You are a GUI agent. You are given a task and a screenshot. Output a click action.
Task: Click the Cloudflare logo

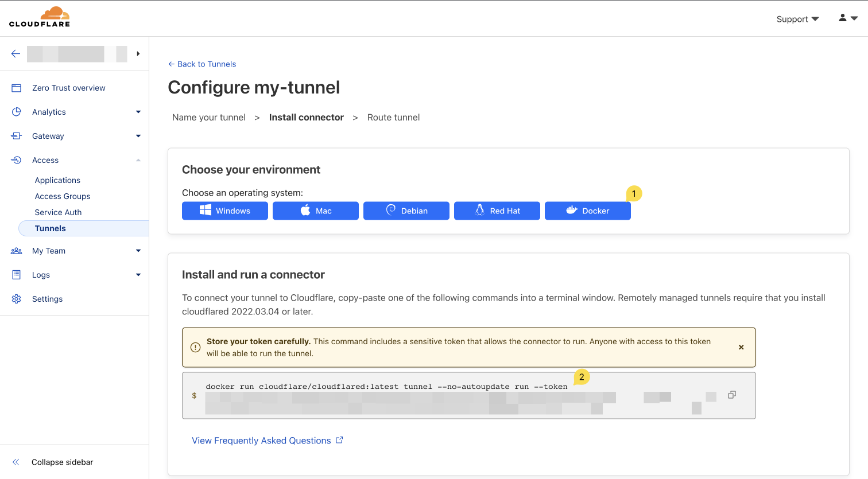(x=40, y=17)
